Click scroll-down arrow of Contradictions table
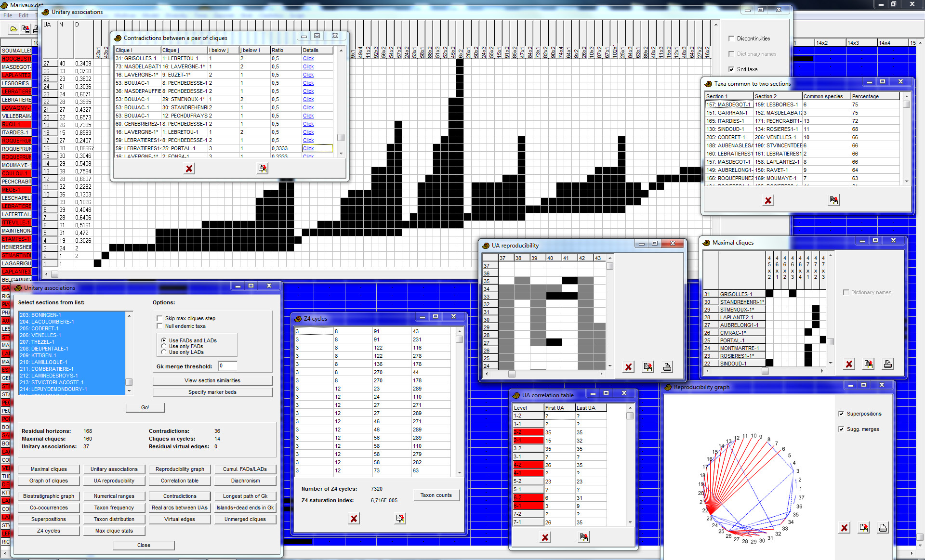This screenshot has width=925, height=560. coord(341,153)
